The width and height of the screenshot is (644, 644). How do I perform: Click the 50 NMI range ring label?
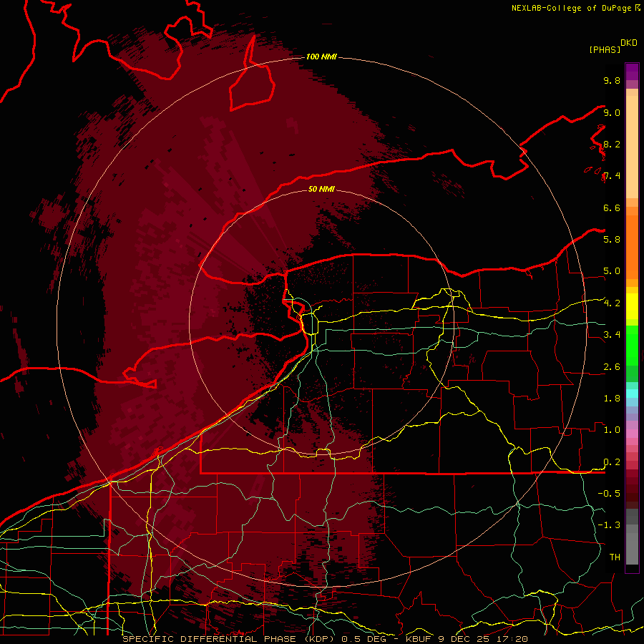[321, 189]
